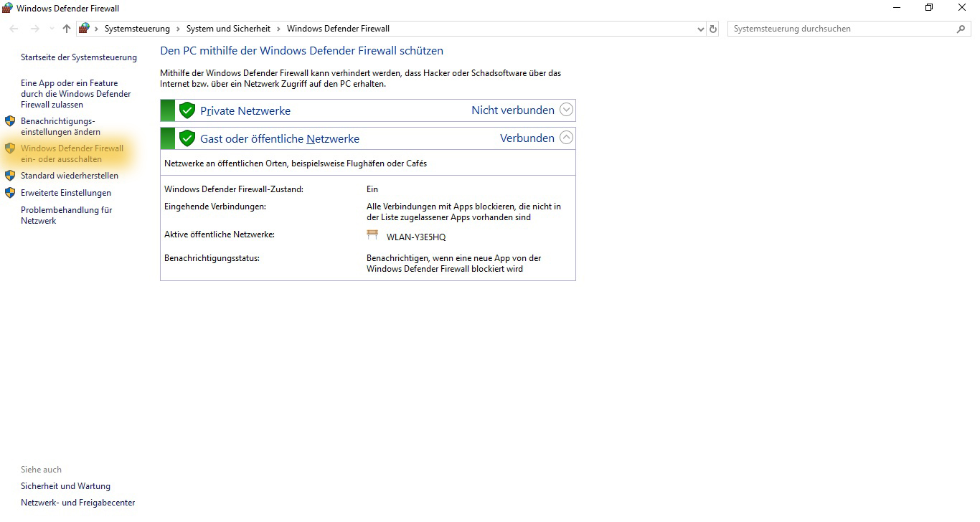
Task: Click the Verbunden status text
Action: tap(527, 138)
